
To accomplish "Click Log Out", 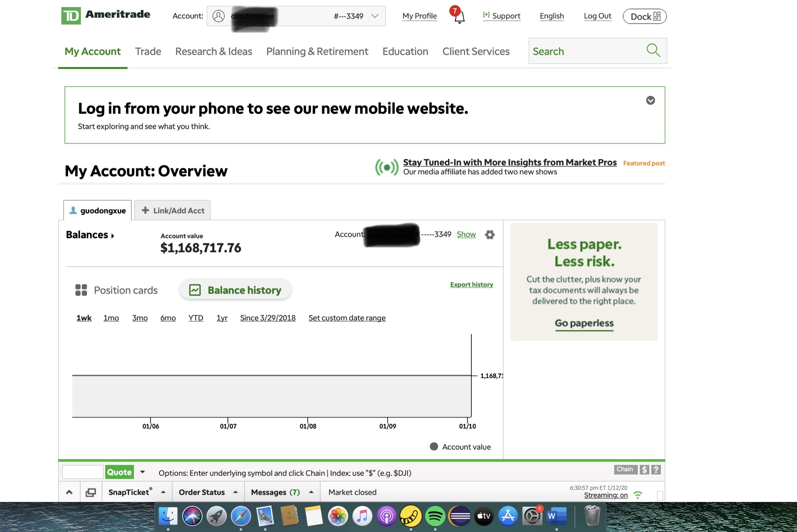I will pos(597,16).
